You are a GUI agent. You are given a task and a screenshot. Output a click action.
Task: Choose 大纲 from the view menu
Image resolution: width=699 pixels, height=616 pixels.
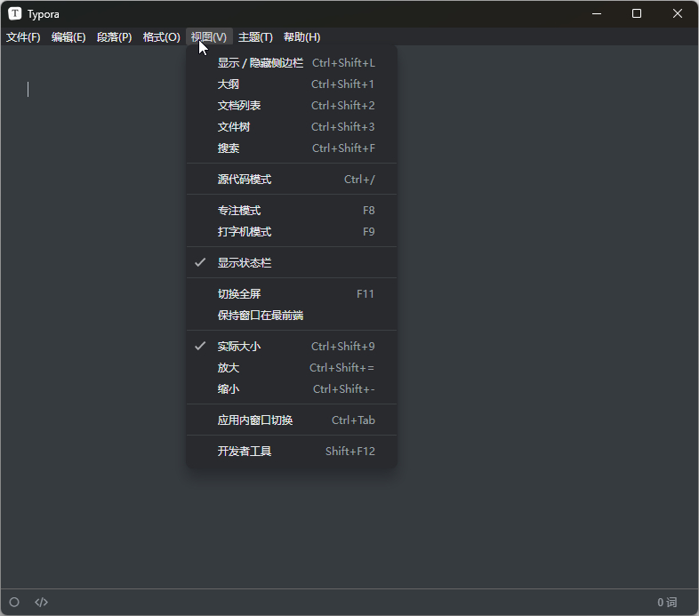[292, 84]
